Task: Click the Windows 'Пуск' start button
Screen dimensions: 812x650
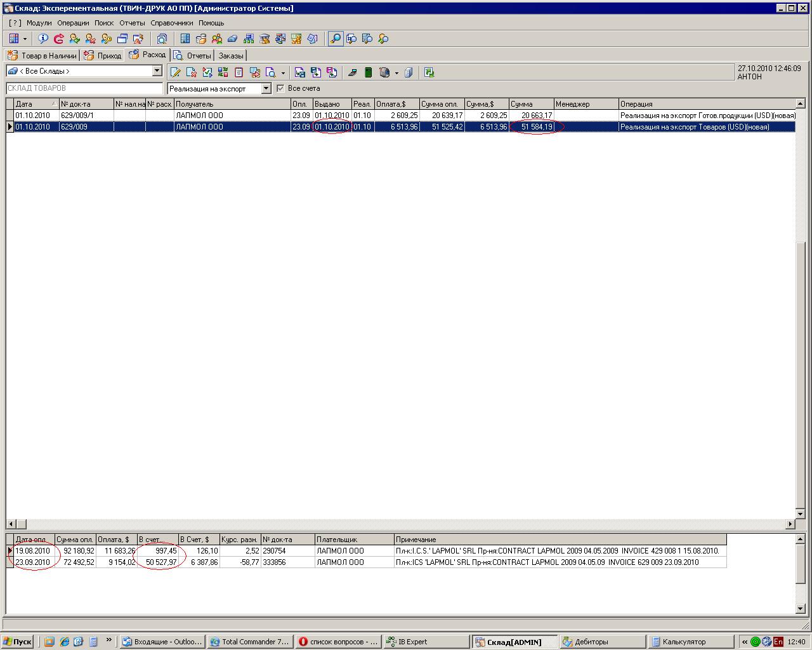Action: 17,642
